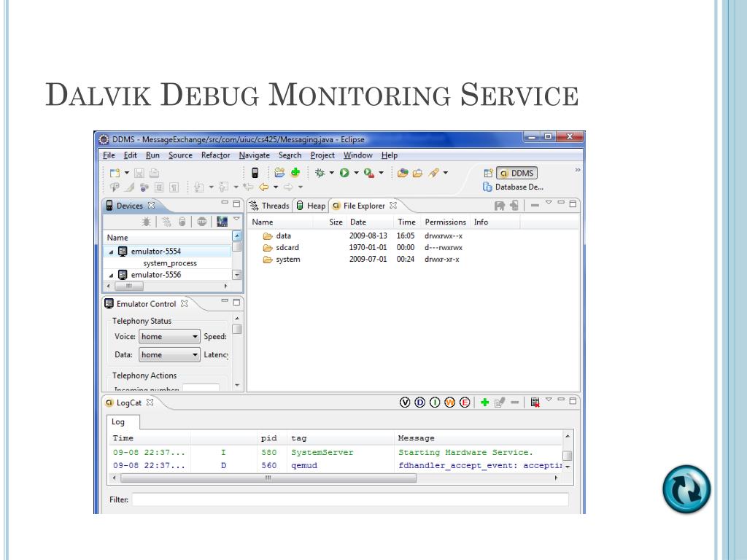Switch to the Threads tab
The width and height of the screenshot is (747, 560).
270,206
